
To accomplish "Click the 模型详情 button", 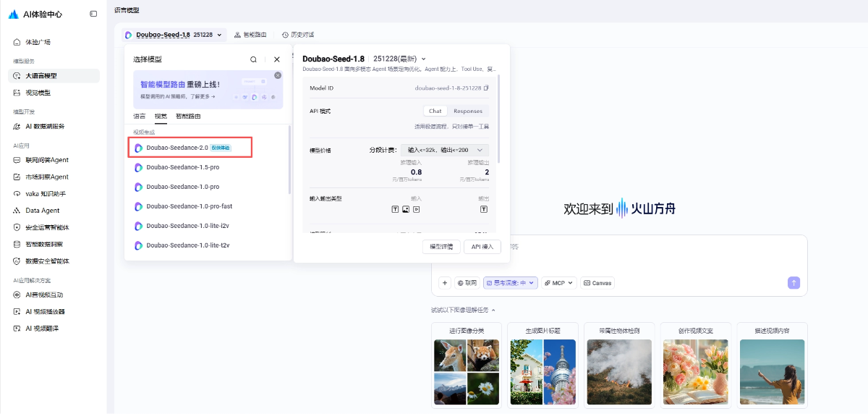I will tap(441, 247).
